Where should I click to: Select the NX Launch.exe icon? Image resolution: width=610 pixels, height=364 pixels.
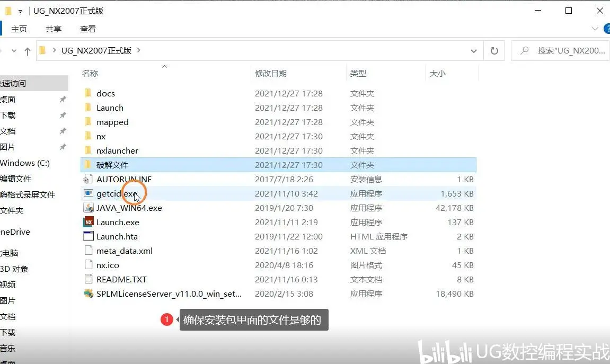pyautogui.click(x=89, y=222)
